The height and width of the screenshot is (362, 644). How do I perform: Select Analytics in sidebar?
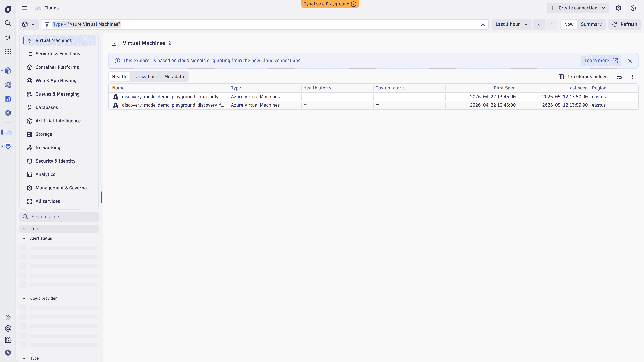pos(59,175)
